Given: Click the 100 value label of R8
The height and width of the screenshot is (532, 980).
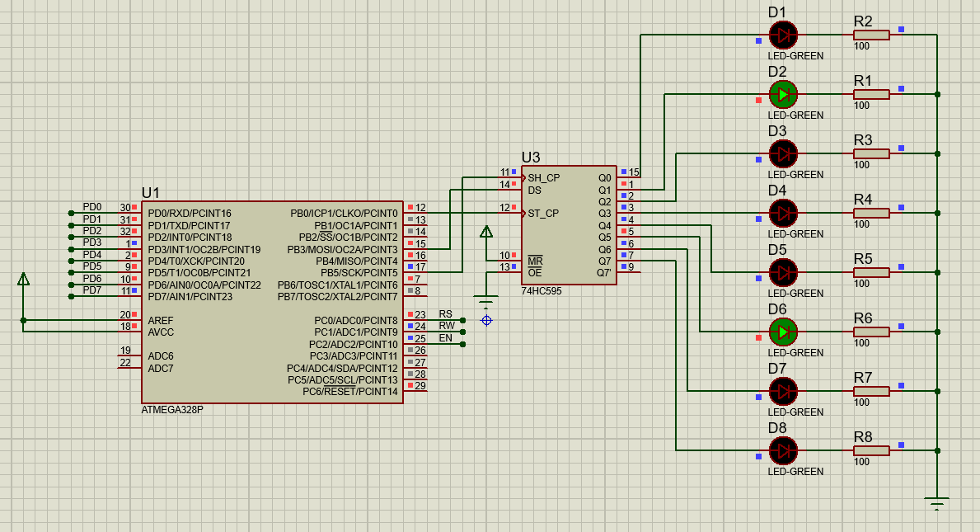Looking at the screenshot, I should pyautogui.click(x=863, y=462).
